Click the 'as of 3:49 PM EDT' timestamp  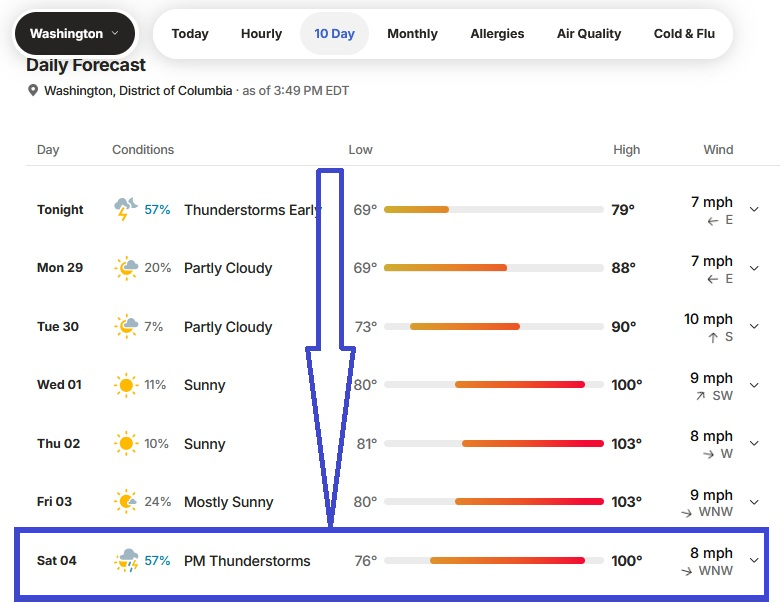pos(296,90)
